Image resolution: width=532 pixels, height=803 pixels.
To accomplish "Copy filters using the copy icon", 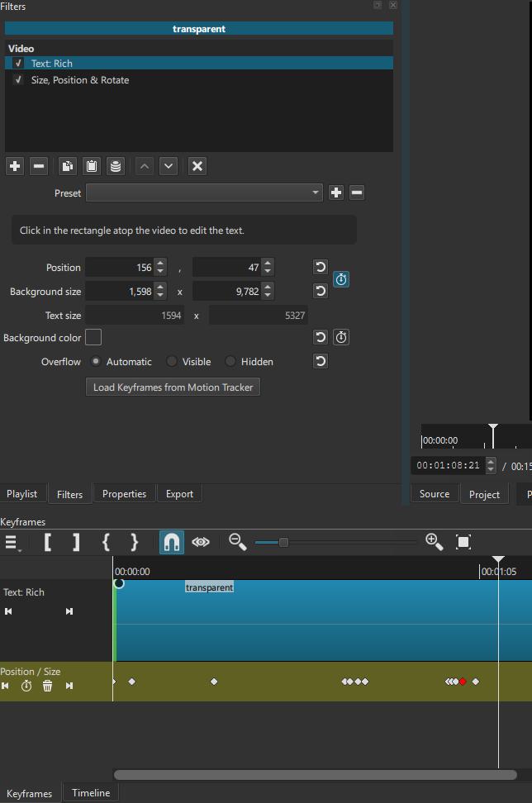I will point(68,166).
